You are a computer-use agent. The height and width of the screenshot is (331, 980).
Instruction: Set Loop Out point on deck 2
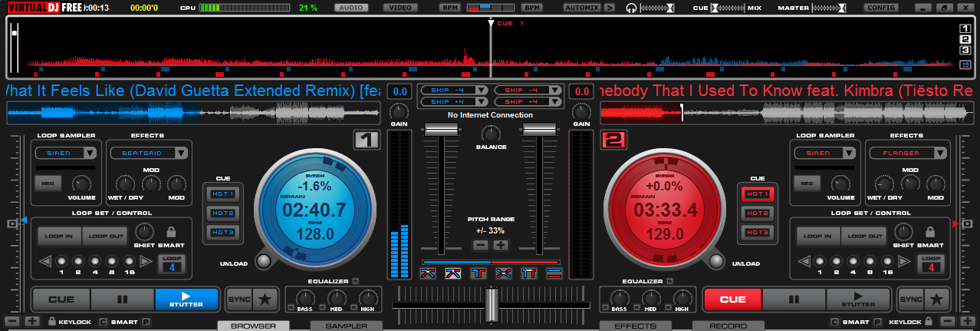863,237
